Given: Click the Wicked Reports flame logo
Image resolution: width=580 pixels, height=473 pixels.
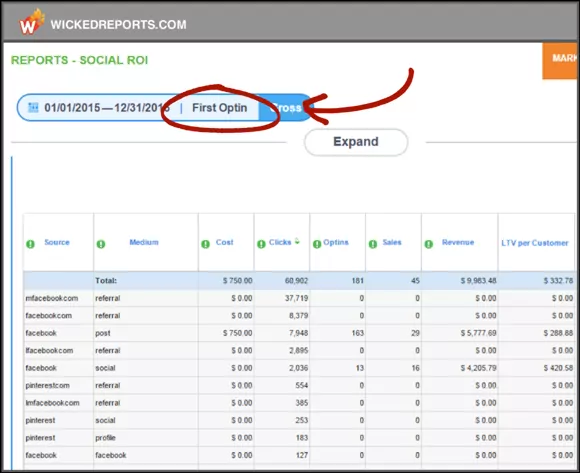Looking at the screenshot, I should [x=32, y=22].
